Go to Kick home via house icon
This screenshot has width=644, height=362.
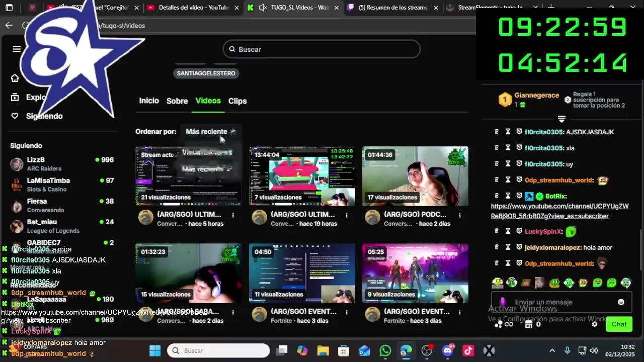click(x=15, y=78)
